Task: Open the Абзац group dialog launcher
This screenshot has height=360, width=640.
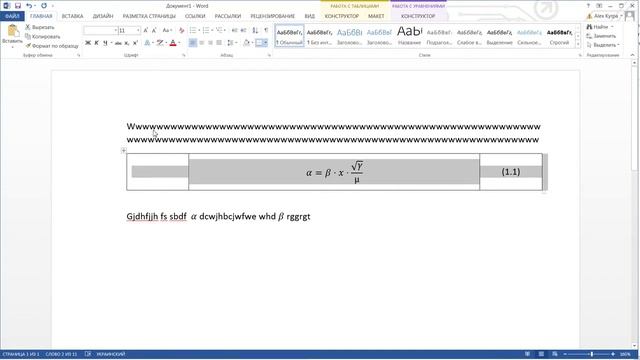Action: point(269,55)
